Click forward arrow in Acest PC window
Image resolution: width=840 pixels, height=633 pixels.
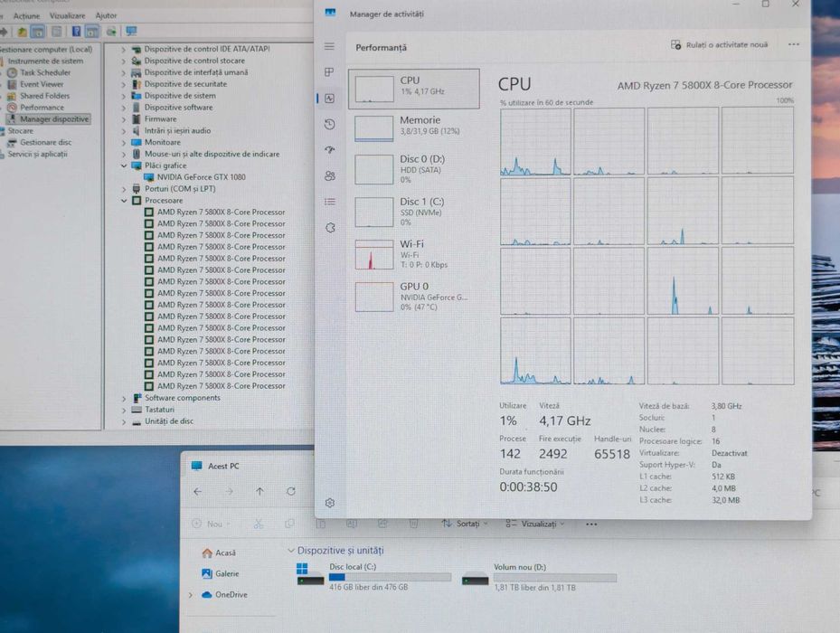[x=229, y=492]
